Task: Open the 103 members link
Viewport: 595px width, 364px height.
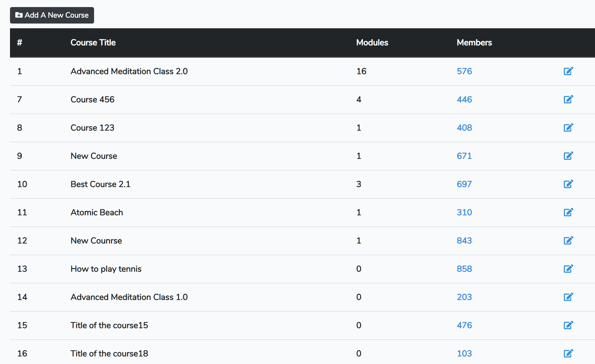Action: [x=464, y=353]
